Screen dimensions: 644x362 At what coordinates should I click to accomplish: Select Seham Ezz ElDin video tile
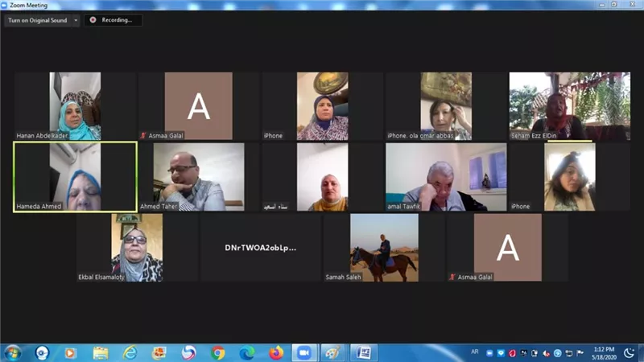click(x=570, y=106)
